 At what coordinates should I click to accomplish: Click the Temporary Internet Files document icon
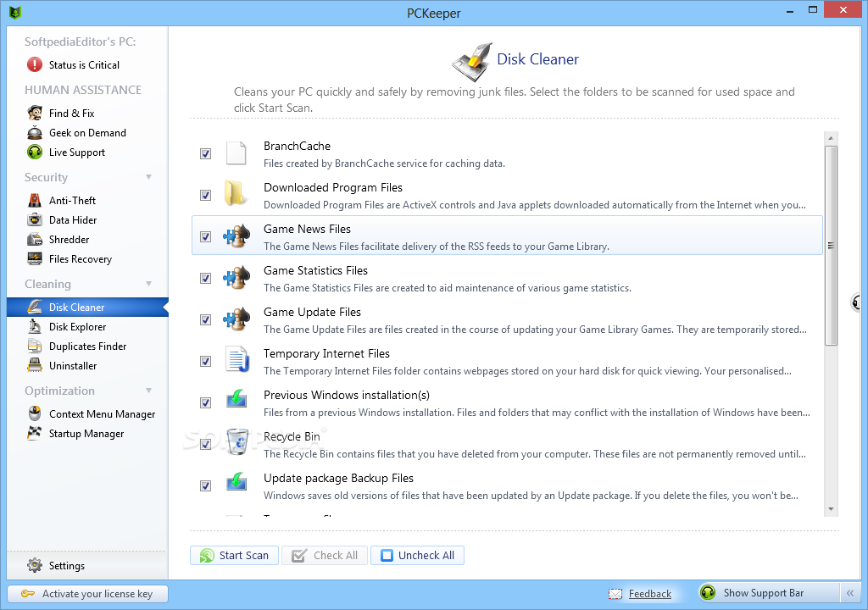(x=237, y=360)
